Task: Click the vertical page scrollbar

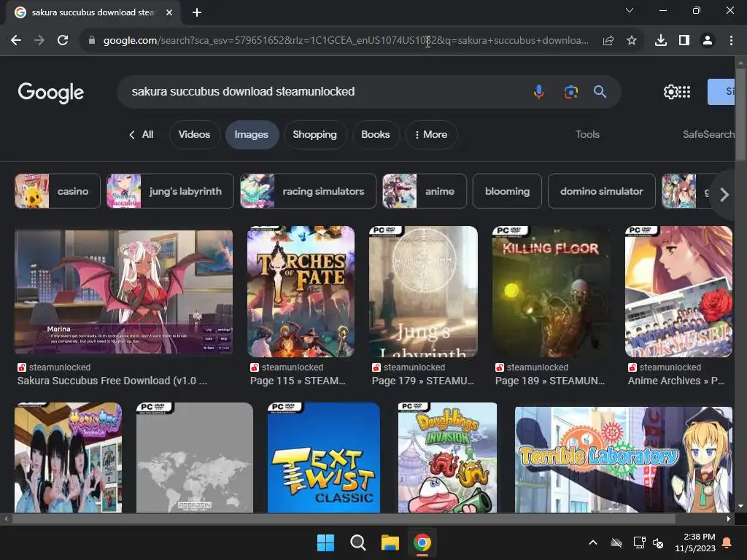Action: point(741,114)
